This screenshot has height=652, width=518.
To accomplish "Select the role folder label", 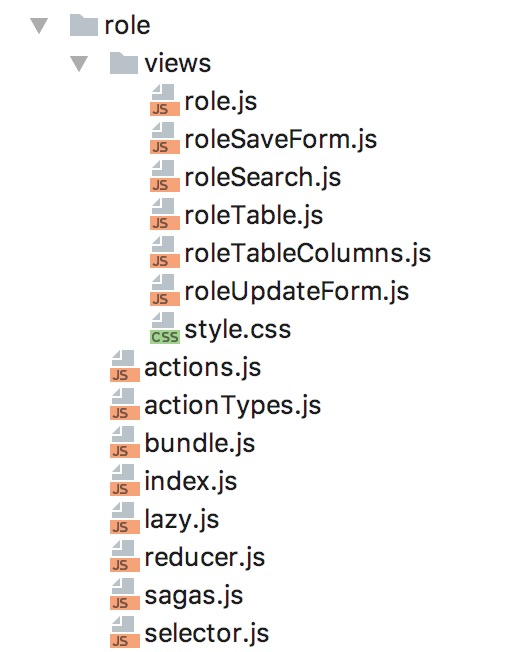I will [127, 26].
